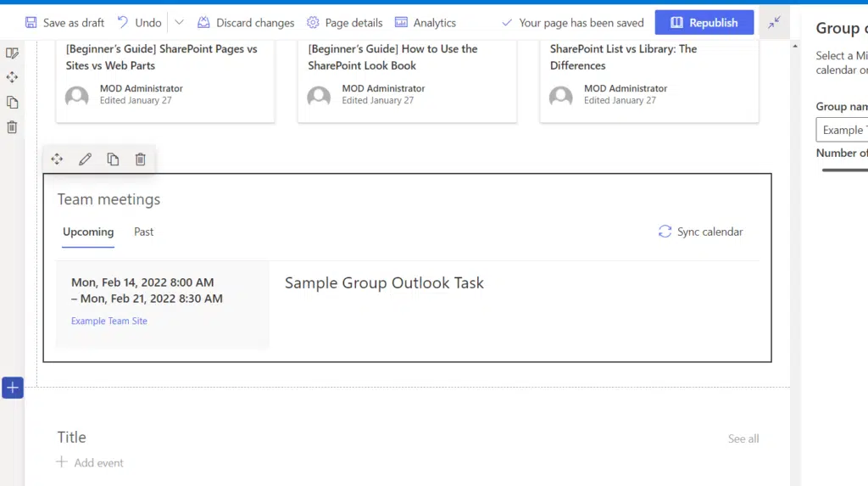Viewport: 868px width, 486px height.
Task: Click Save as draft button
Action: (x=64, y=23)
